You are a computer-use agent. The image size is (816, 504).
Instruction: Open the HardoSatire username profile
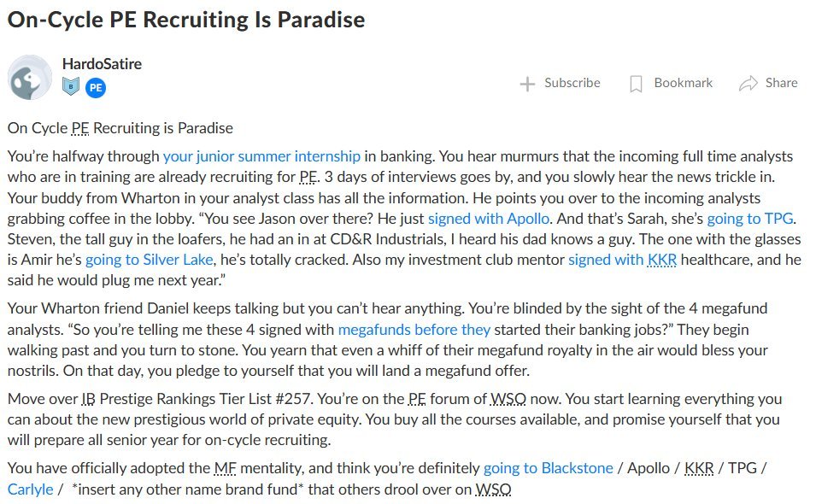[x=102, y=64]
